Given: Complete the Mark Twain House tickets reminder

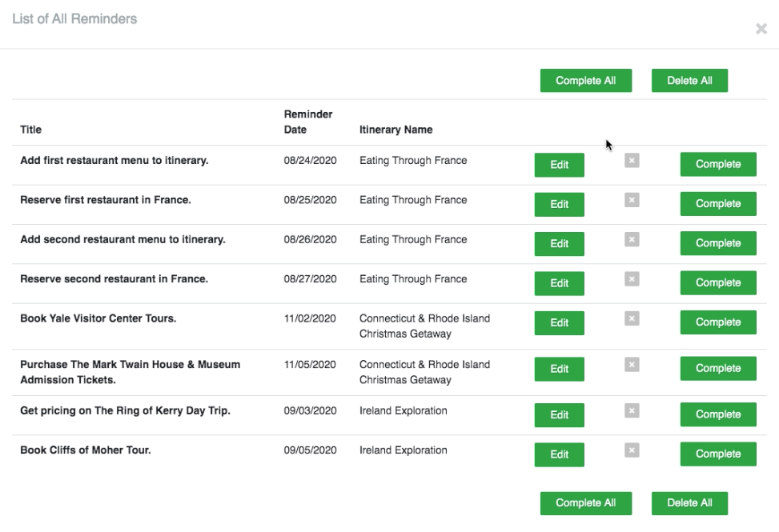Looking at the screenshot, I should (718, 368).
